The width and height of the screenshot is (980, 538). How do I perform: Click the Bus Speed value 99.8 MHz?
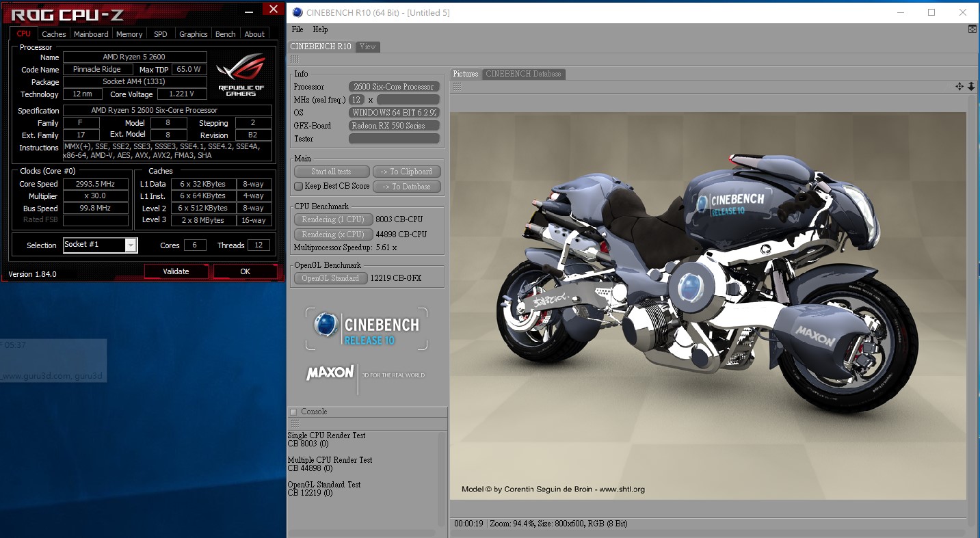click(x=96, y=209)
